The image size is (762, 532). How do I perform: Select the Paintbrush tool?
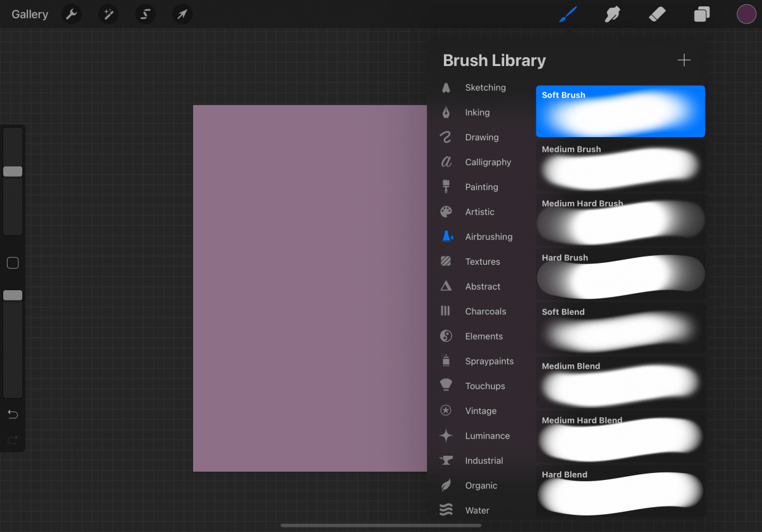[x=567, y=14]
